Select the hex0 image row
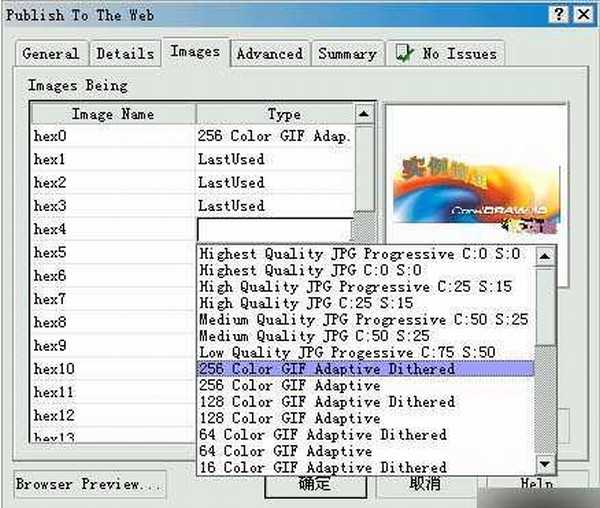Screen dimensions: 600x508 coord(112,136)
